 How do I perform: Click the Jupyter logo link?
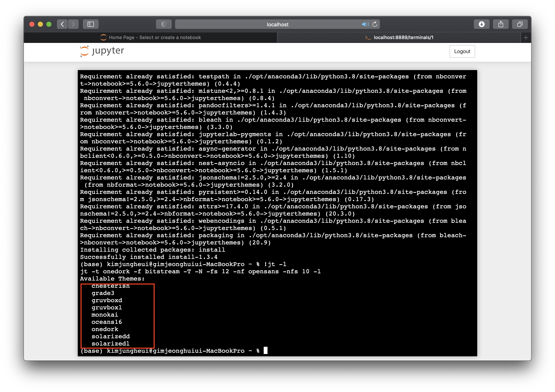[x=102, y=51]
